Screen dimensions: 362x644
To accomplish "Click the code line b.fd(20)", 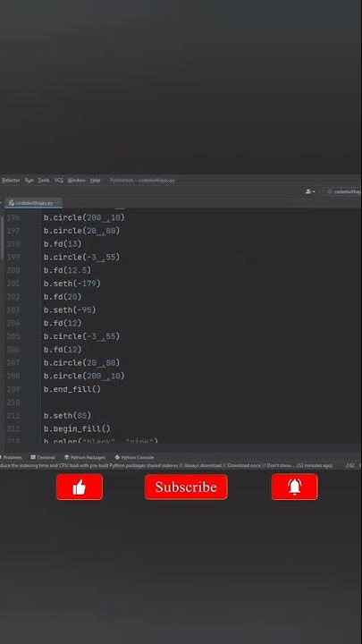I will coord(63,297).
